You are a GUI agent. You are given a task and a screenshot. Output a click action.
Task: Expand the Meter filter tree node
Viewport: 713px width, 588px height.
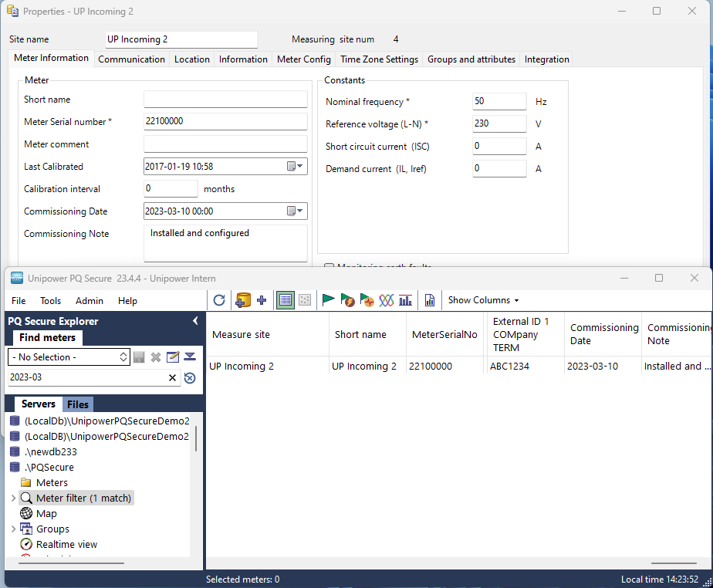(13, 498)
